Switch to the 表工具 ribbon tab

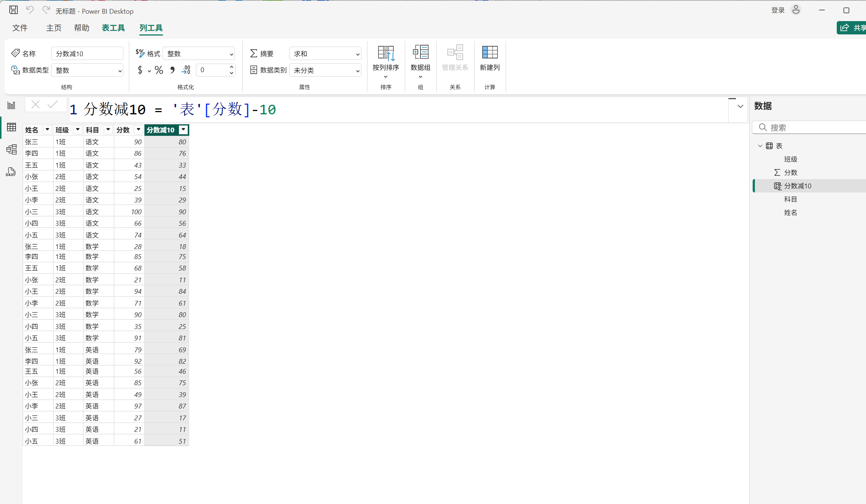click(x=113, y=28)
